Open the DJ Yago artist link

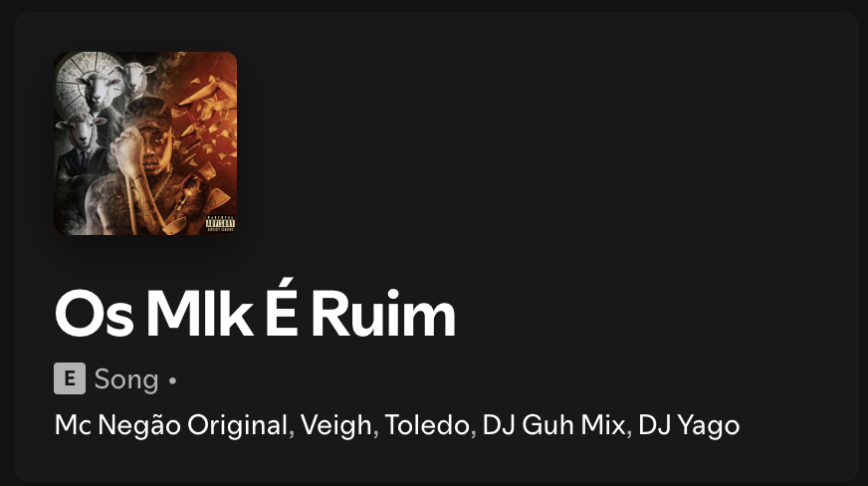point(689,425)
